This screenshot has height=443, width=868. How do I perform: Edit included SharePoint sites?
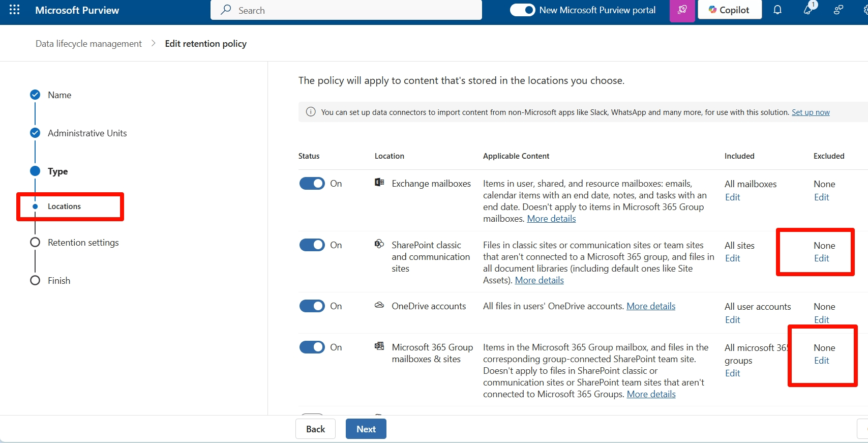point(732,258)
